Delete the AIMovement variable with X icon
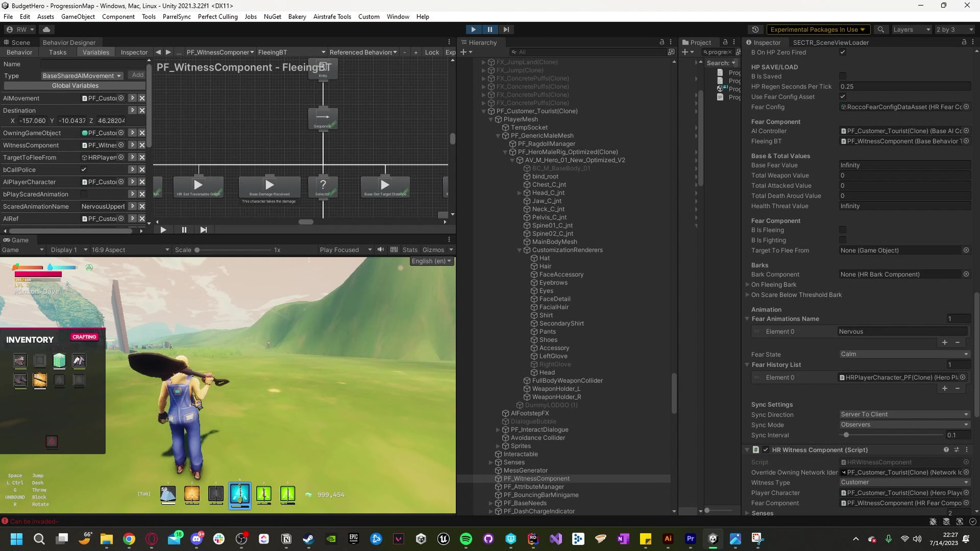980x551 pixels. (x=142, y=98)
